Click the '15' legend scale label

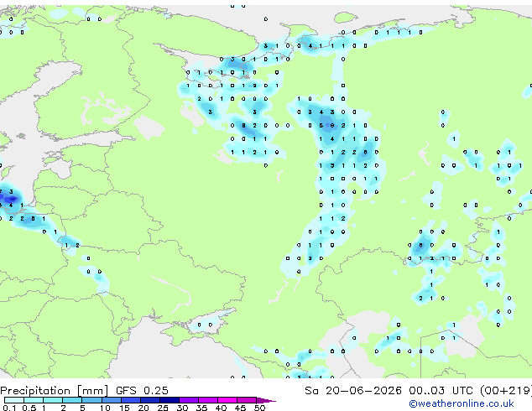[124, 408]
